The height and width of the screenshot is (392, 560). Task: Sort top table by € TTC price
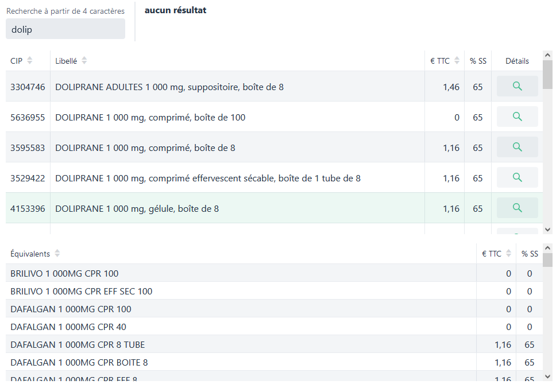pos(457,61)
